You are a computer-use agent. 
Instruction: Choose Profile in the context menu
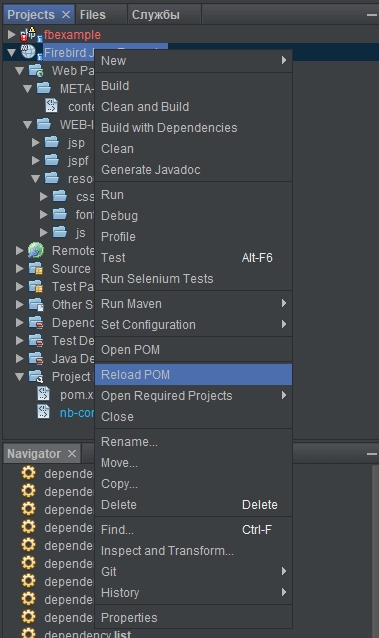click(x=193, y=237)
